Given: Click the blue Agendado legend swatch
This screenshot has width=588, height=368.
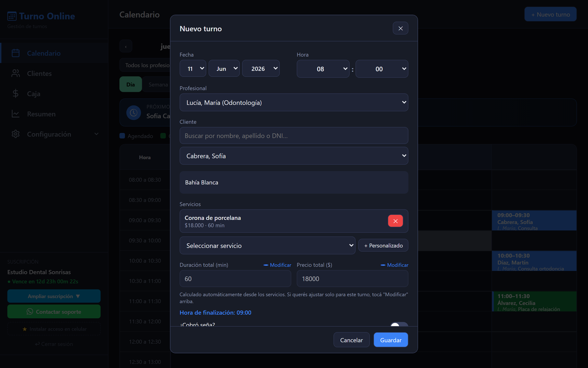Looking at the screenshot, I should pyautogui.click(x=122, y=136).
